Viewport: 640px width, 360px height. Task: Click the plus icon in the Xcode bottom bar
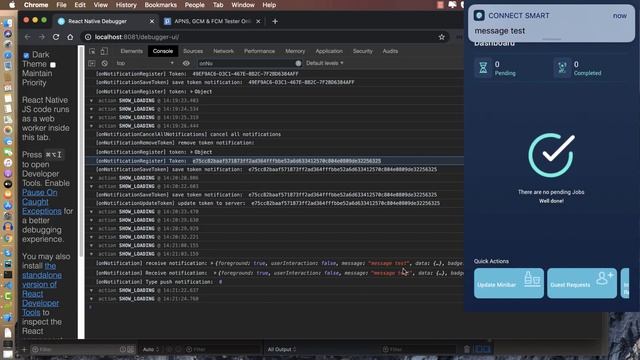24,349
